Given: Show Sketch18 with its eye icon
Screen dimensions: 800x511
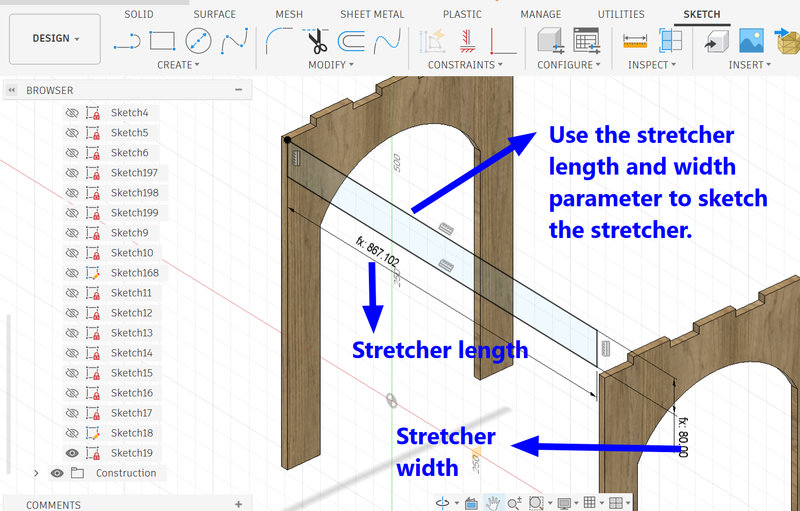Looking at the screenshot, I should click(72, 433).
